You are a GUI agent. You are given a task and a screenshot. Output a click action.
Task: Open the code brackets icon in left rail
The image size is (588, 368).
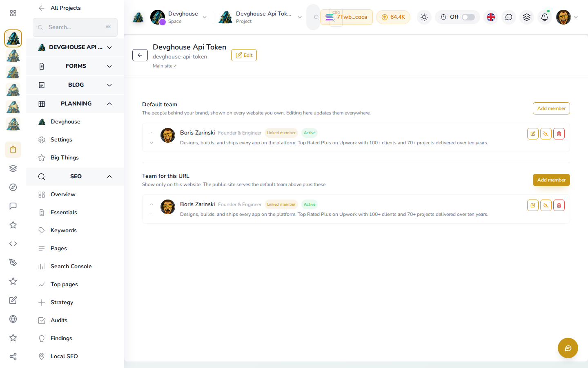click(13, 244)
